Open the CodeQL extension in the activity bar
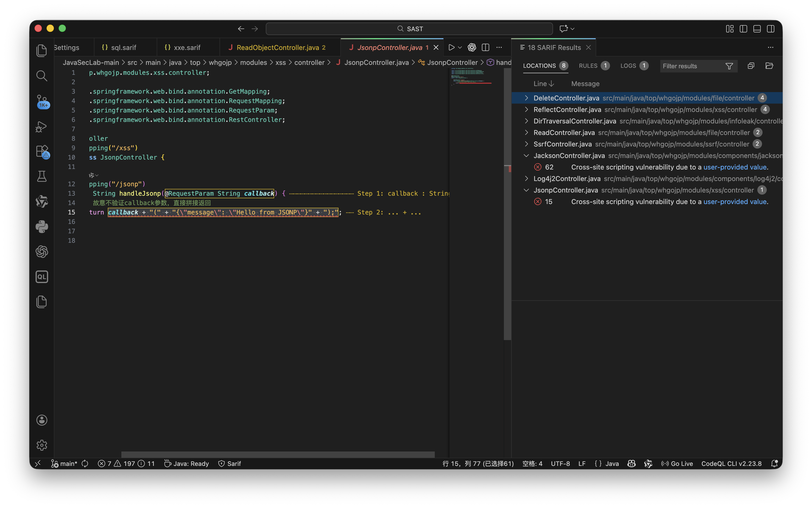This screenshot has width=812, height=508. 42,277
